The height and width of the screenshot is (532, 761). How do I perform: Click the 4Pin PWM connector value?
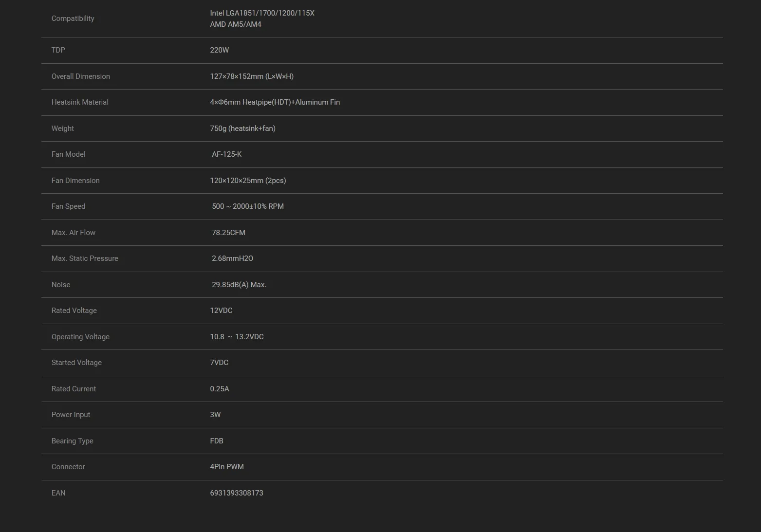click(x=227, y=467)
